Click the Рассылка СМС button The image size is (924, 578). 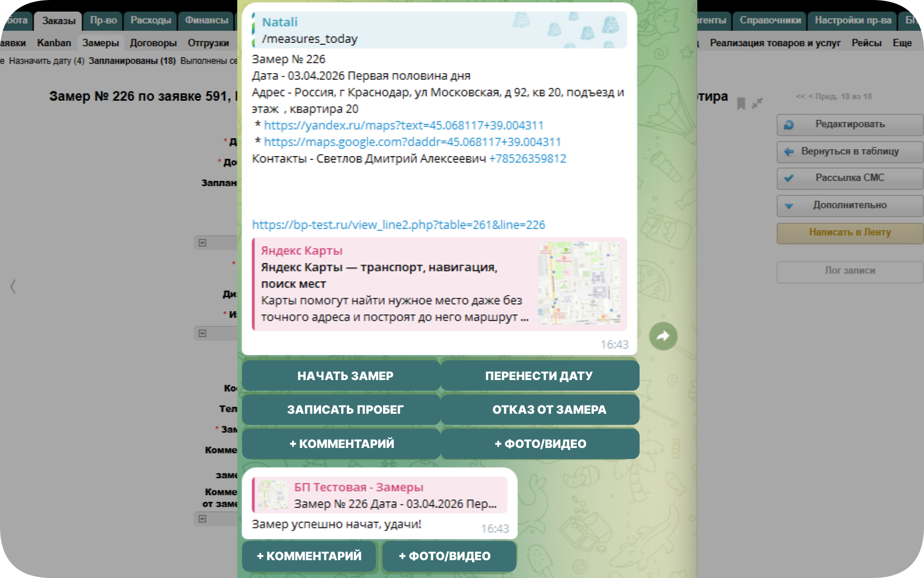[849, 178]
